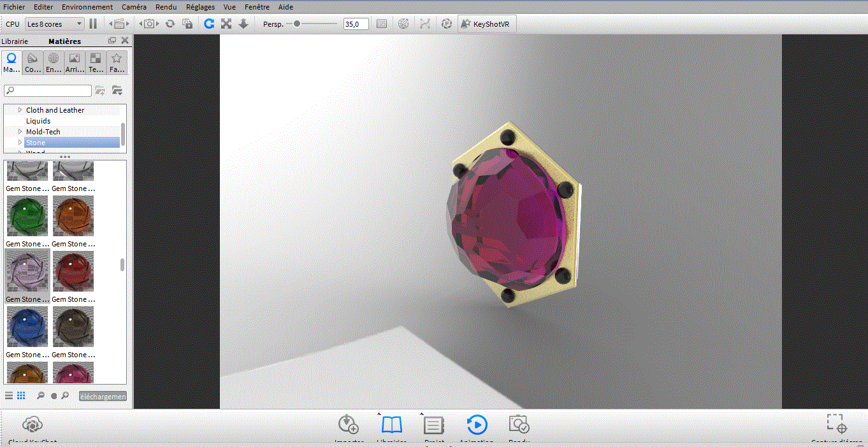Click the geometry view globe icon
Image resolution: width=868 pixels, height=447 pixels.
pos(403,24)
